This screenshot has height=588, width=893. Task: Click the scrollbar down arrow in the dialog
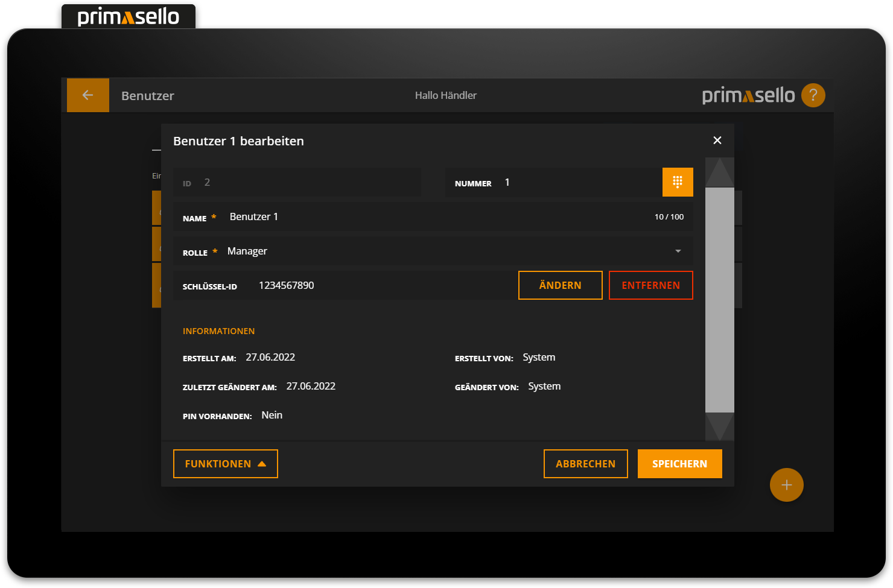pyautogui.click(x=719, y=428)
